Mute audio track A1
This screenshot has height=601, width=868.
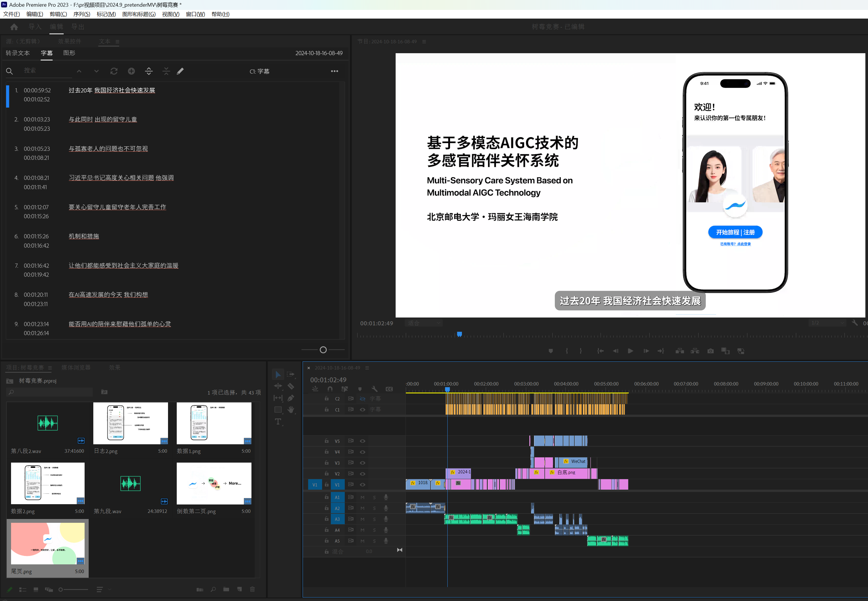coord(362,497)
